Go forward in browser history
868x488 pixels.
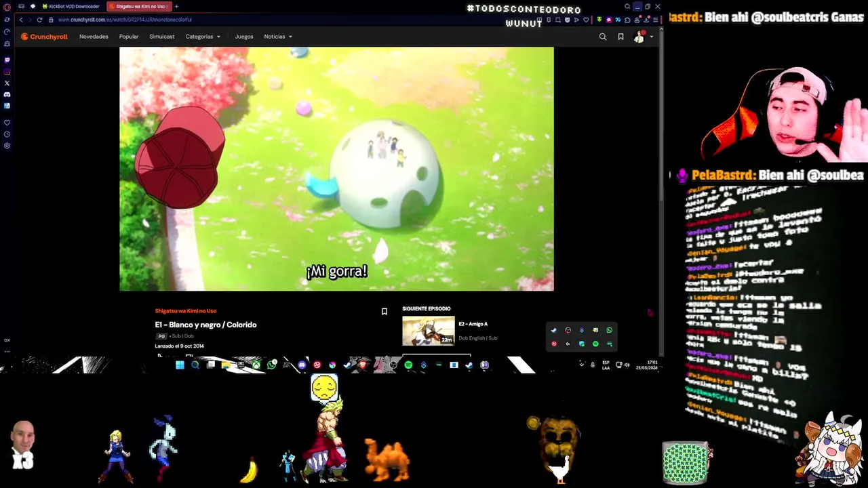tap(30, 20)
